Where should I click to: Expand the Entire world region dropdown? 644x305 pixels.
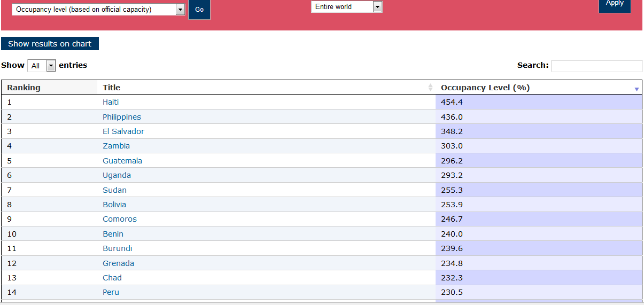coord(346,7)
